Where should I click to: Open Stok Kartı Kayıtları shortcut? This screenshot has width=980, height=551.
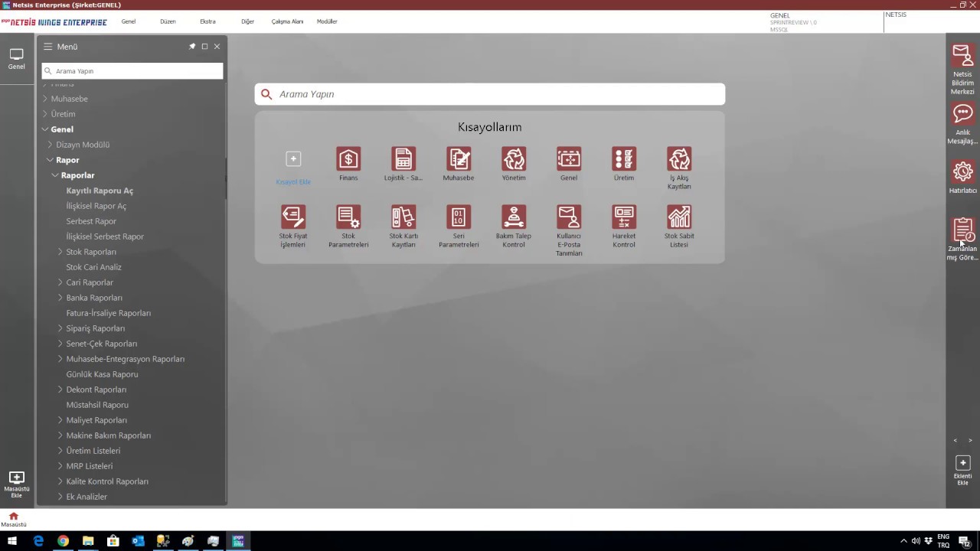pyautogui.click(x=403, y=217)
